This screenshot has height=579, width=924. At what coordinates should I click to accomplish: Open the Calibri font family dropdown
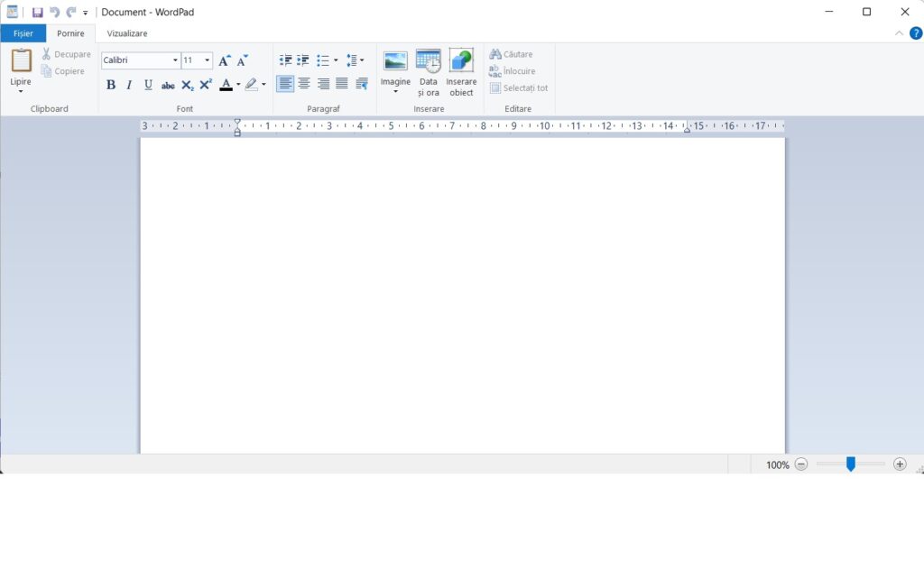175,60
